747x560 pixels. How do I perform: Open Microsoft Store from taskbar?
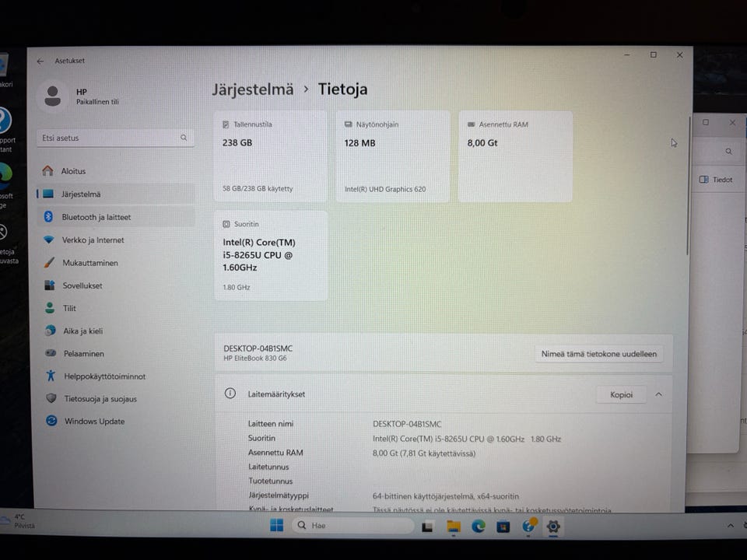coord(503,527)
